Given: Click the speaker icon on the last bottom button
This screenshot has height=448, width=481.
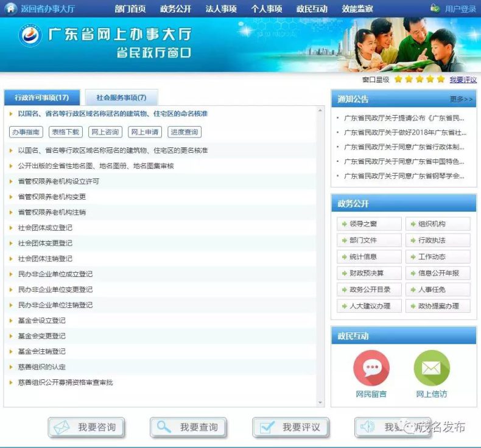Looking at the screenshot, I should (x=367, y=427).
